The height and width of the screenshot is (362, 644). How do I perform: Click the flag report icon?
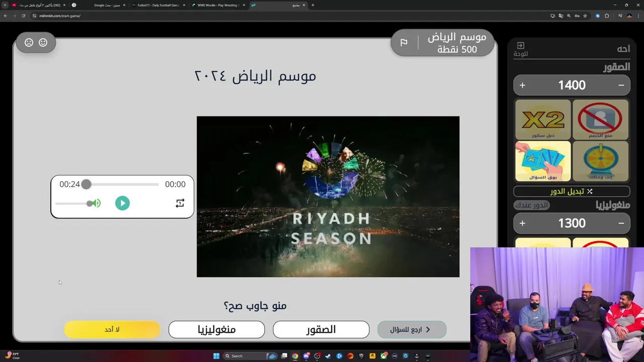(x=404, y=43)
